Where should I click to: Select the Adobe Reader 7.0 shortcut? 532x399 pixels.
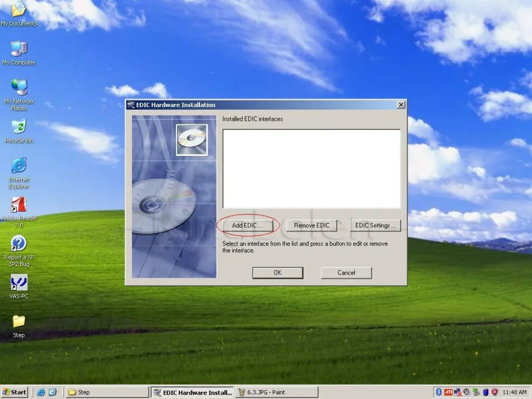coord(19,212)
